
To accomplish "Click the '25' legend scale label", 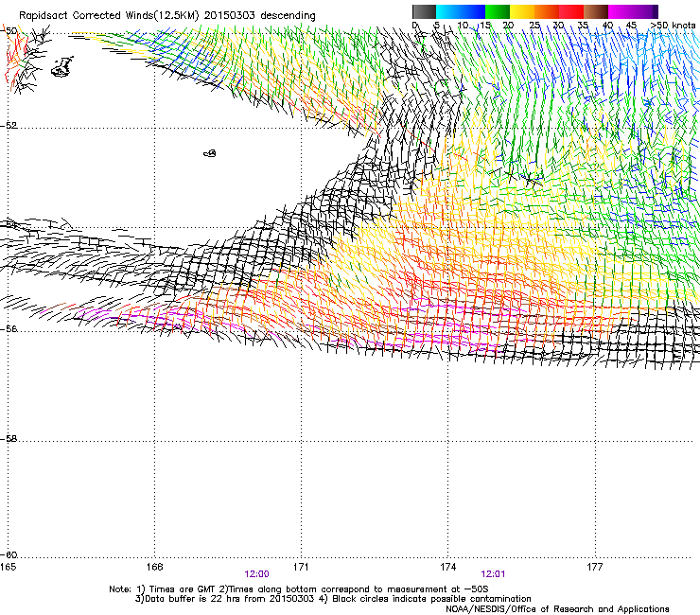I will [x=534, y=26].
